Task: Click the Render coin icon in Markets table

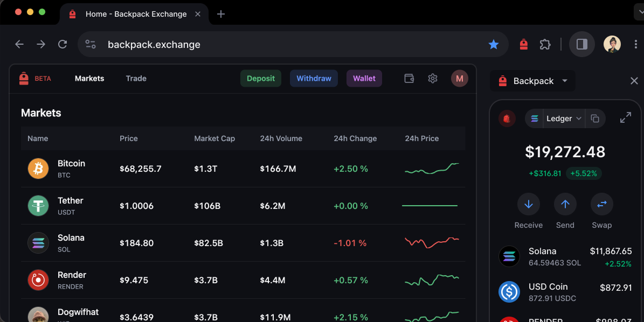Action: pyautogui.click(x=38, y=280)
